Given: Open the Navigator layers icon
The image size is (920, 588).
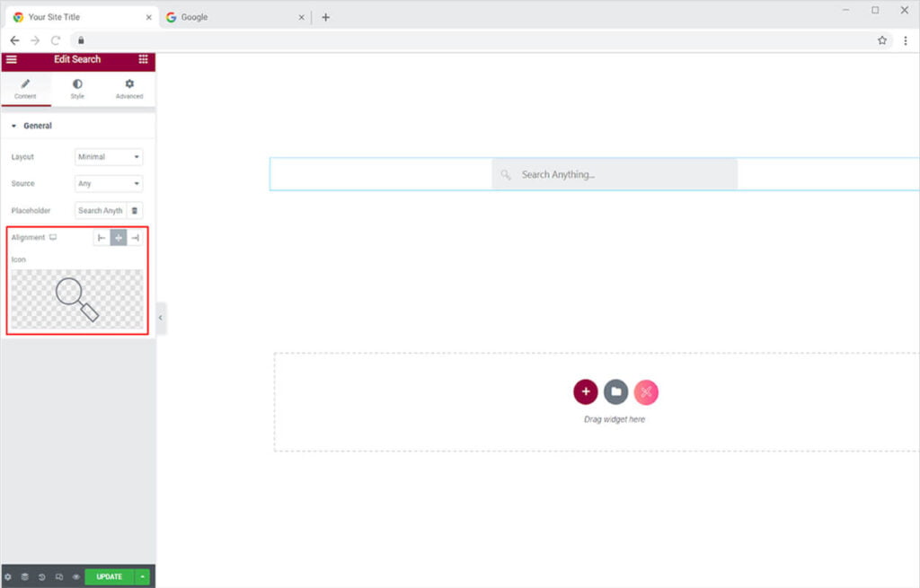Looking at the screenshot, I should point(25,576).
